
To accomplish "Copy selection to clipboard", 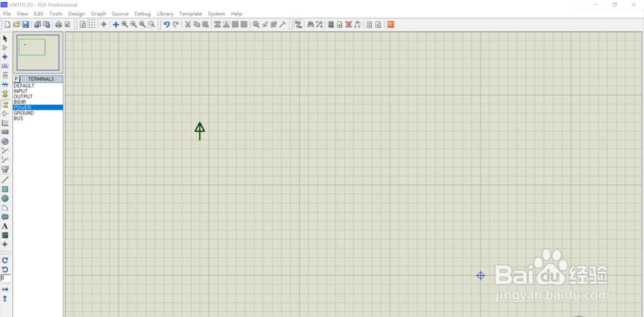I will (x=196, y=24).
